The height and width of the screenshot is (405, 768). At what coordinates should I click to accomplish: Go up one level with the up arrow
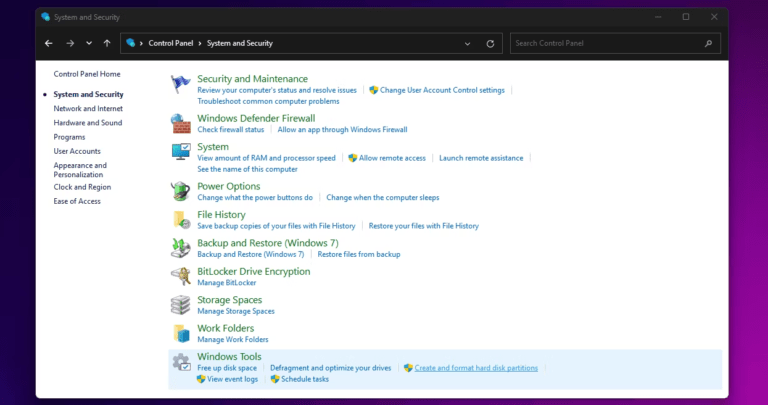(107, 43)
